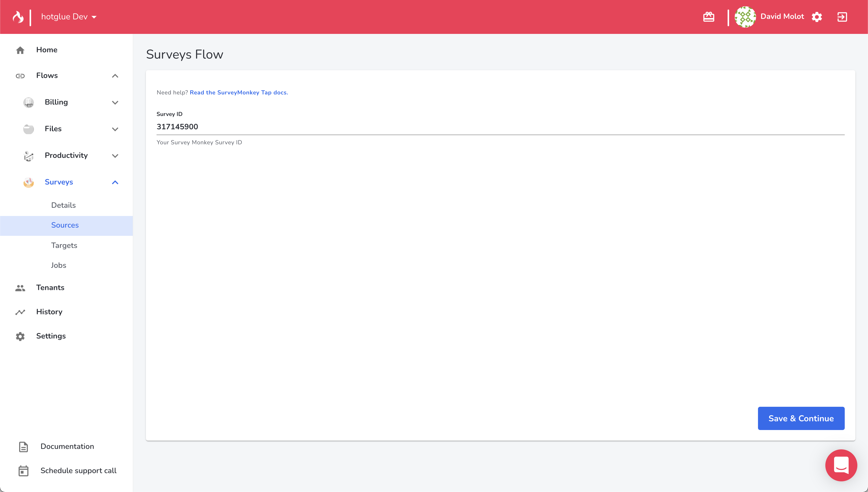
Task: Collapse the Surveys flow chevron
Action: tap(115, 183)
